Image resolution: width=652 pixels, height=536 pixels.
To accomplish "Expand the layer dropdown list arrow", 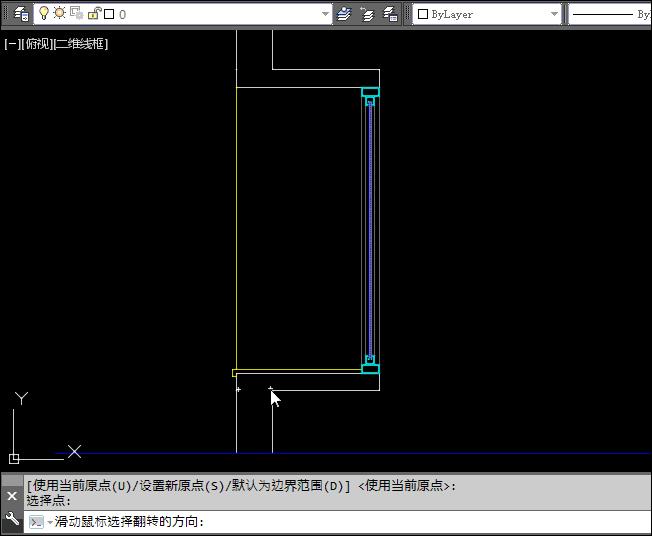I will [325, 14].
